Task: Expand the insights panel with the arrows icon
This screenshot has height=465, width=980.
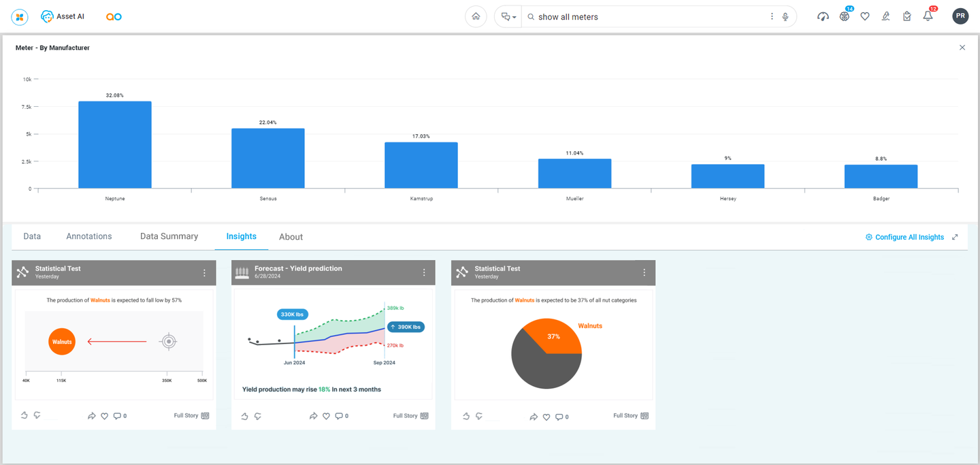Action: click(955, 237)
